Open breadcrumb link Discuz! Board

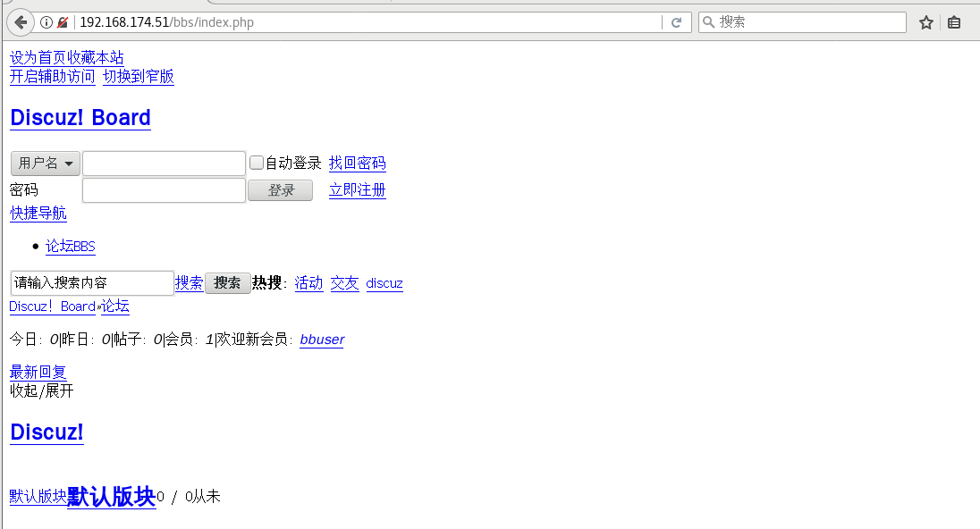53,306
